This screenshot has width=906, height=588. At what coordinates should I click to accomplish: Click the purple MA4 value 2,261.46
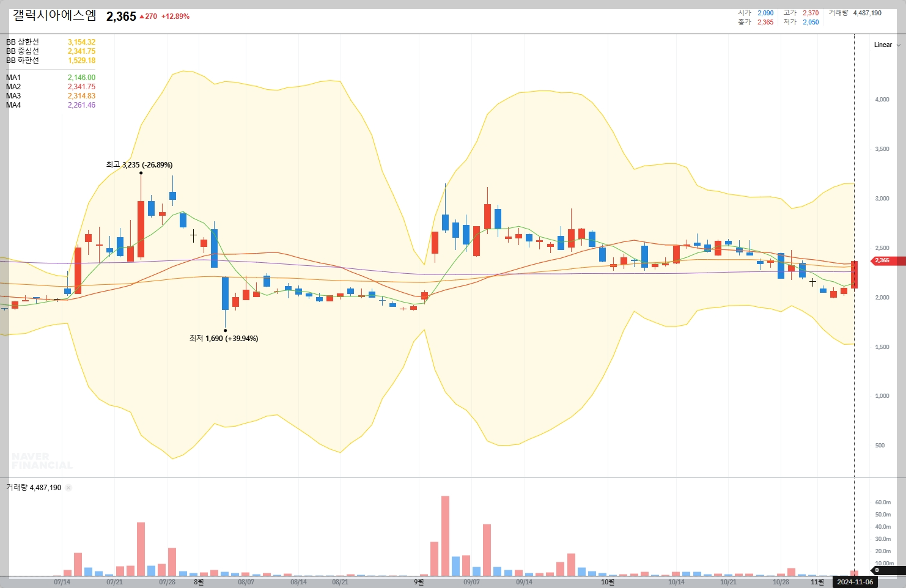coord(81,105)
